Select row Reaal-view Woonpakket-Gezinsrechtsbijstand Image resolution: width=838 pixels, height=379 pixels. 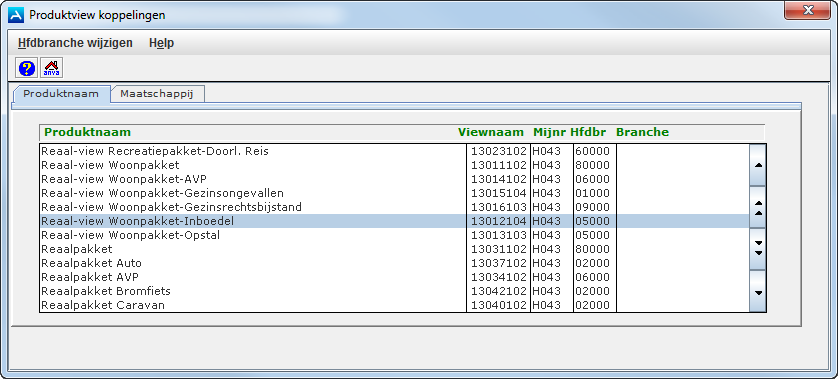click(394, 207)
